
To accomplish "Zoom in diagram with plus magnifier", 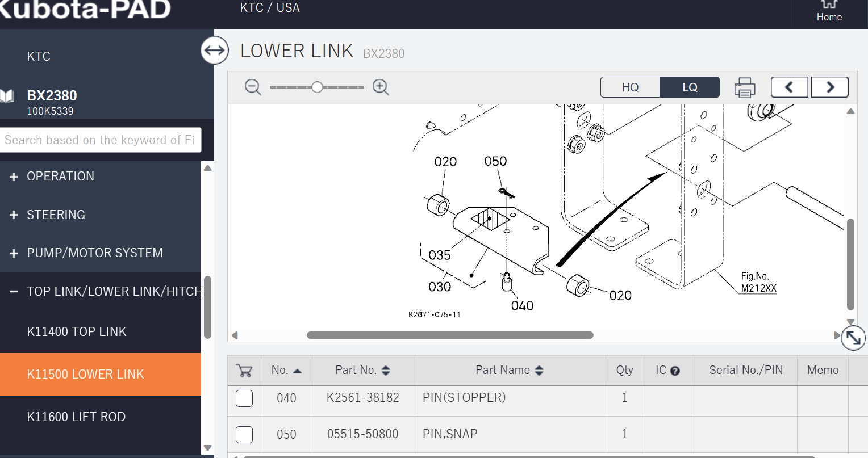I will pos(381,87).
